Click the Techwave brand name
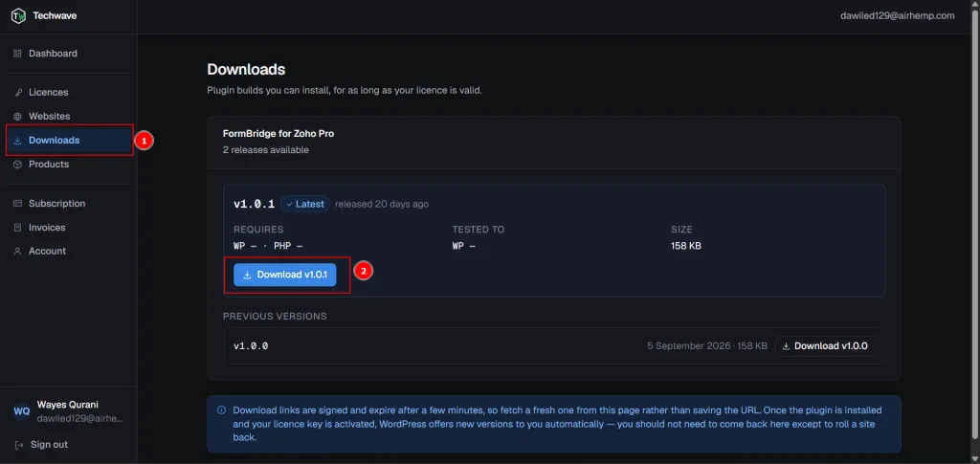Screen dimensions: 980x464 (x=55, y=15)
